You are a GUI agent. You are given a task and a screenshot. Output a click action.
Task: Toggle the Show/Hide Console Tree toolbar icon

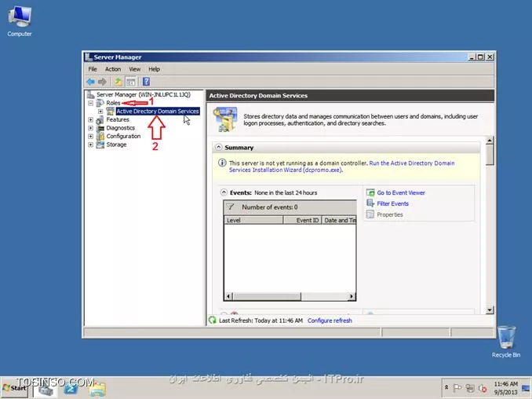click(x=130, y=82)
